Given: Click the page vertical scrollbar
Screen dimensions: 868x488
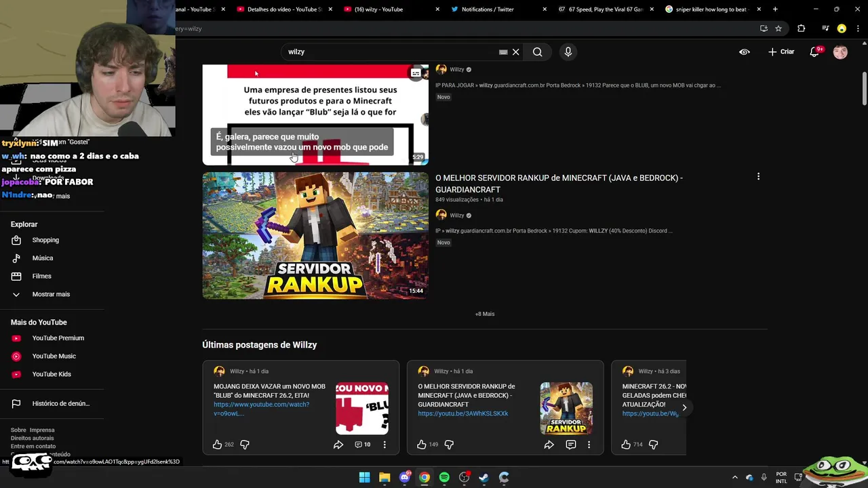Looking at the screenshot, I should (865, 88).
